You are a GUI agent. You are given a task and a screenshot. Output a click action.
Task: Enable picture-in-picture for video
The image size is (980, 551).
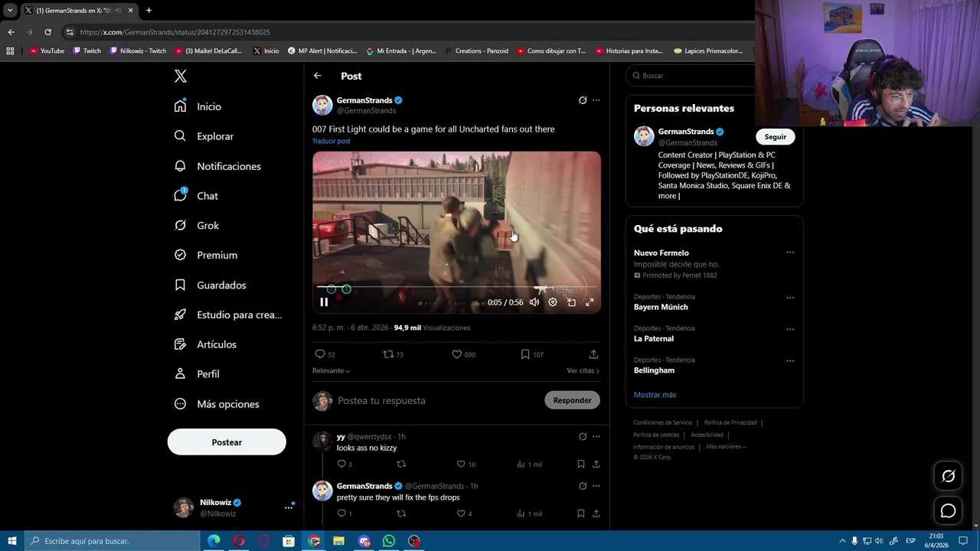tap(571, 302)
